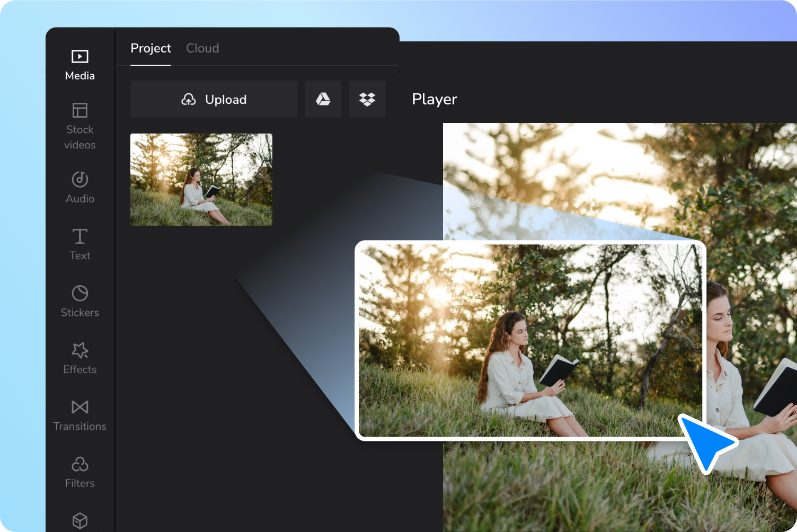The width and height of the screenshot is (797, 532).
Task: Click the Player heading text
Action: pos(435,99)
